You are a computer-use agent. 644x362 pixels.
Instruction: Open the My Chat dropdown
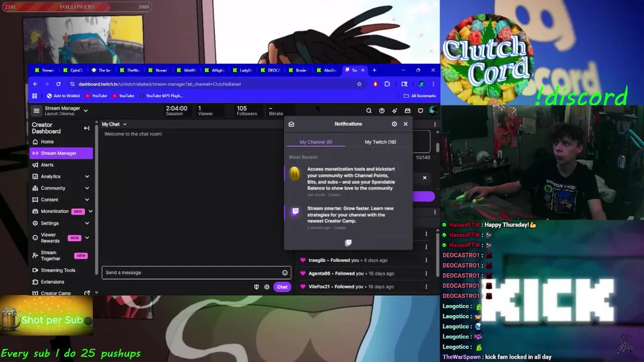click(x=114, y=124)
